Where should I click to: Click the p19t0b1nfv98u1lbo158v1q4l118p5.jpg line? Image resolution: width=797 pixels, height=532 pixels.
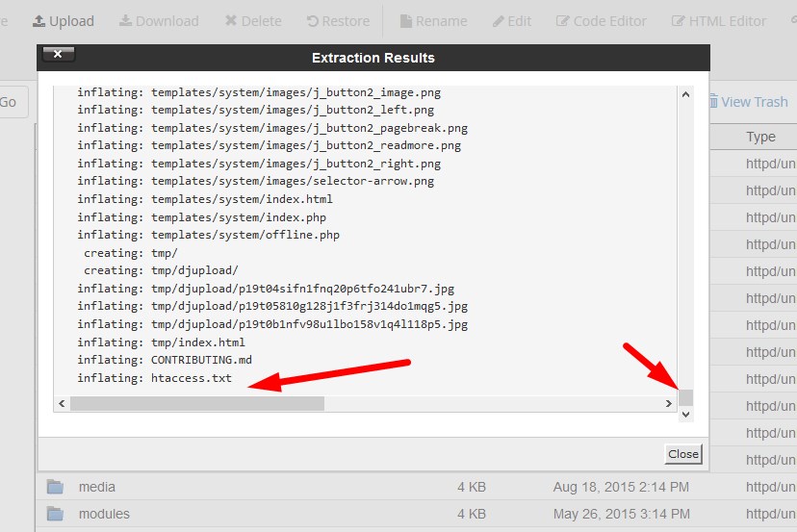(272, 324)
